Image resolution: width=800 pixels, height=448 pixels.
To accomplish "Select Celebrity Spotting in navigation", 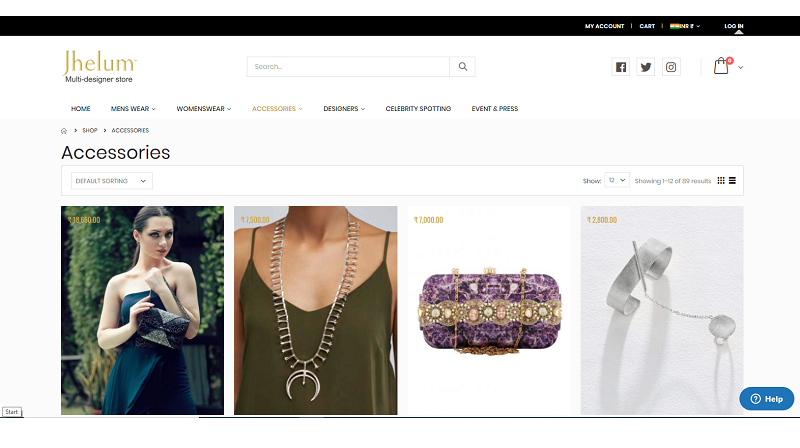I will coord(418,108).
